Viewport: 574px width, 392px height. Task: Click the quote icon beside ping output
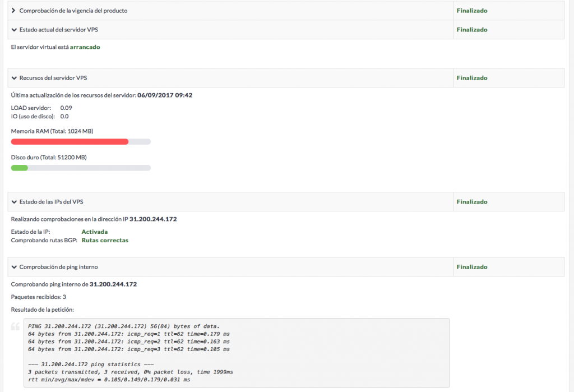tap(16, 326)
